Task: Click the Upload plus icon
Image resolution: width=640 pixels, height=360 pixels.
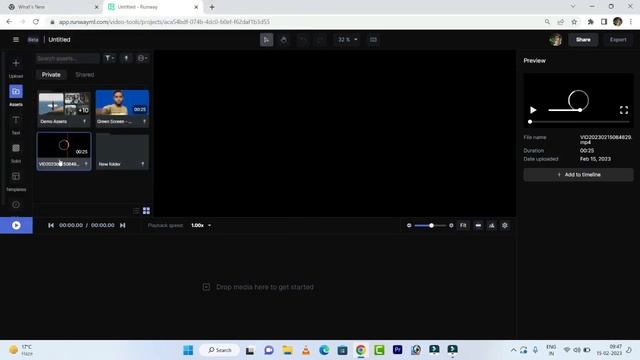Action: 16,63
